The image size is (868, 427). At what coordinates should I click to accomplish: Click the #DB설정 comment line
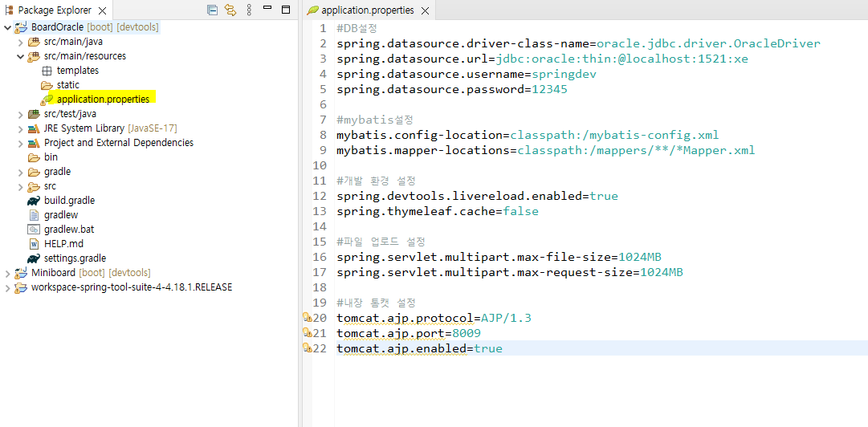357,29
